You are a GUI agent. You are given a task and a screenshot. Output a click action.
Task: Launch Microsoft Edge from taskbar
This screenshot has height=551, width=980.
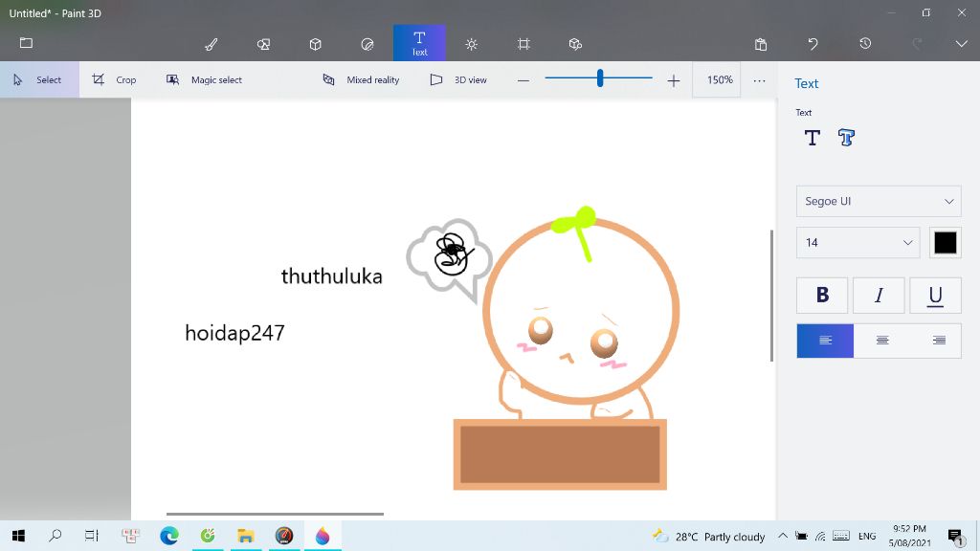click(168, 536)
